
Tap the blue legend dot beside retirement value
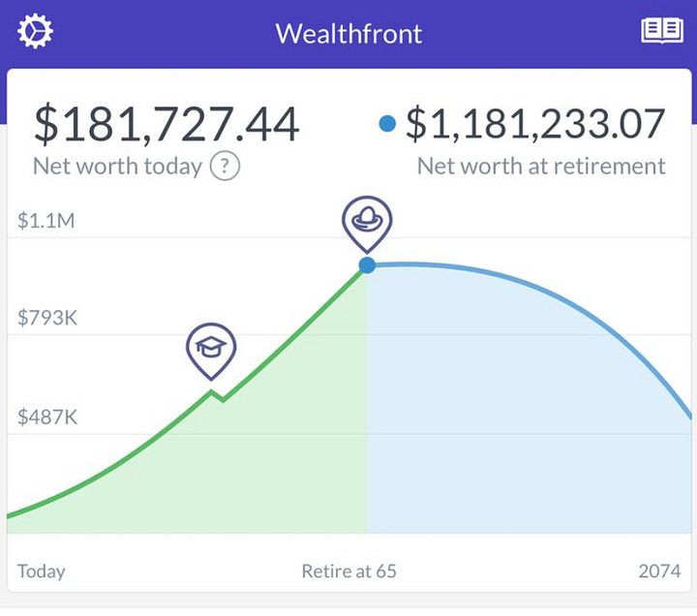(x=387, y=124)
